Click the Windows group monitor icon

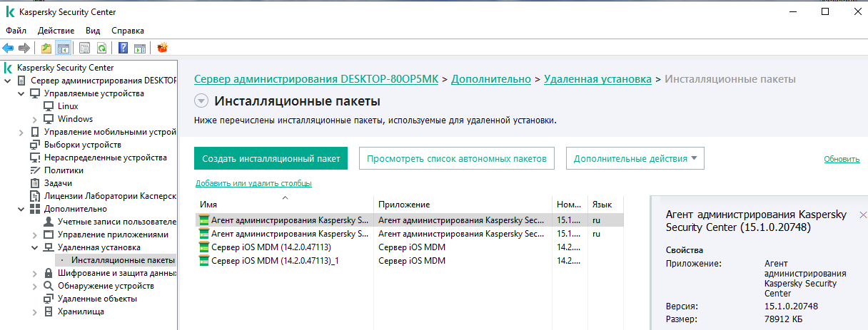pos(49,119)
